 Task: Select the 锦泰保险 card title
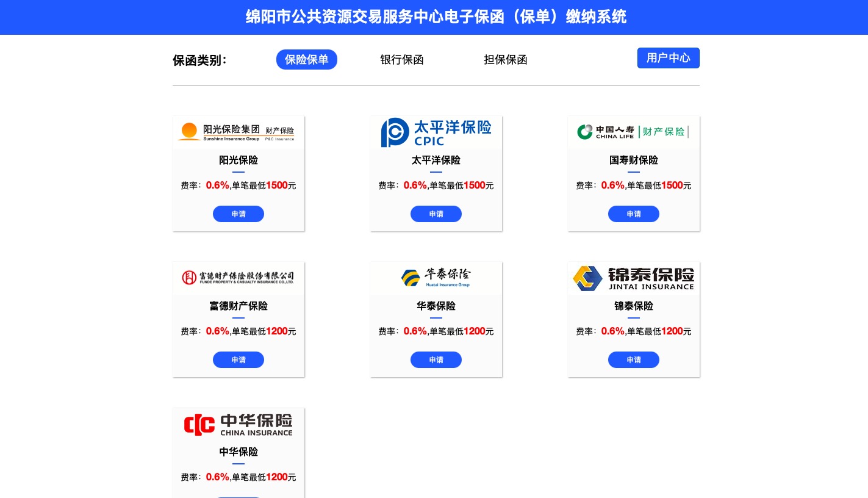pos(634,306)
